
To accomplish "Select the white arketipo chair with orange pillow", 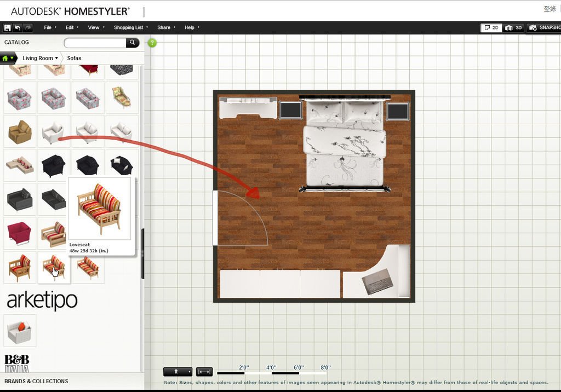I will [x=20, y=331].
